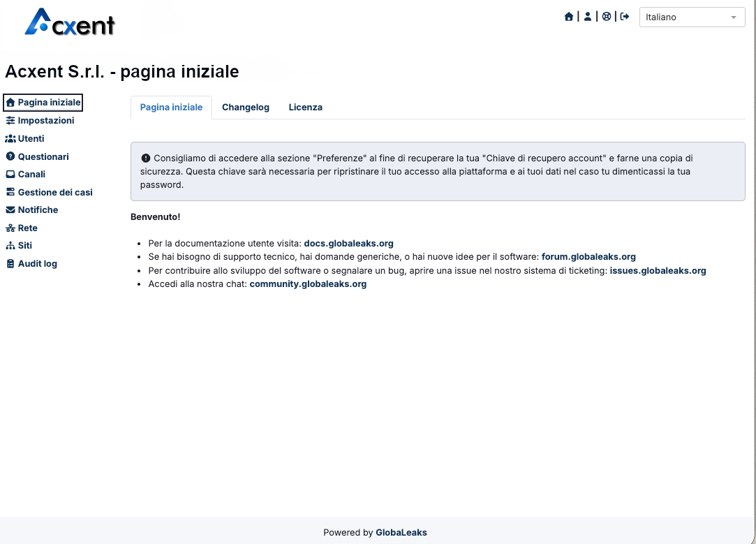Click the envelope icon beside Notifiche
Image resolution: width=756 pixels, height=544 pixels.
tap(10, 210)
